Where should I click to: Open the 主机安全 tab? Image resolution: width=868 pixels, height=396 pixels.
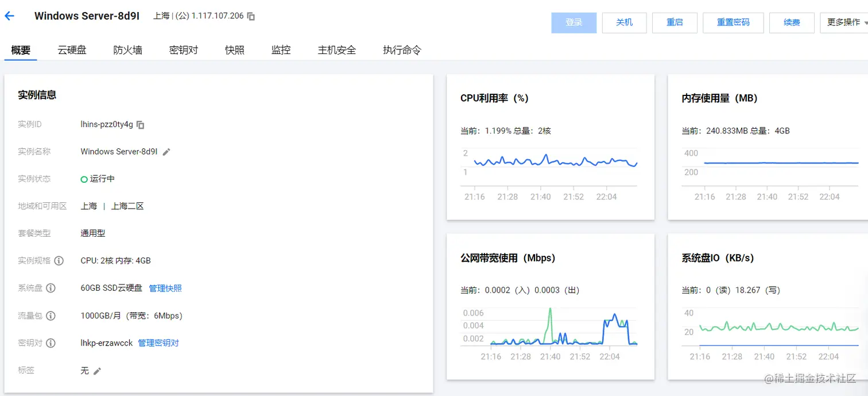337,50
